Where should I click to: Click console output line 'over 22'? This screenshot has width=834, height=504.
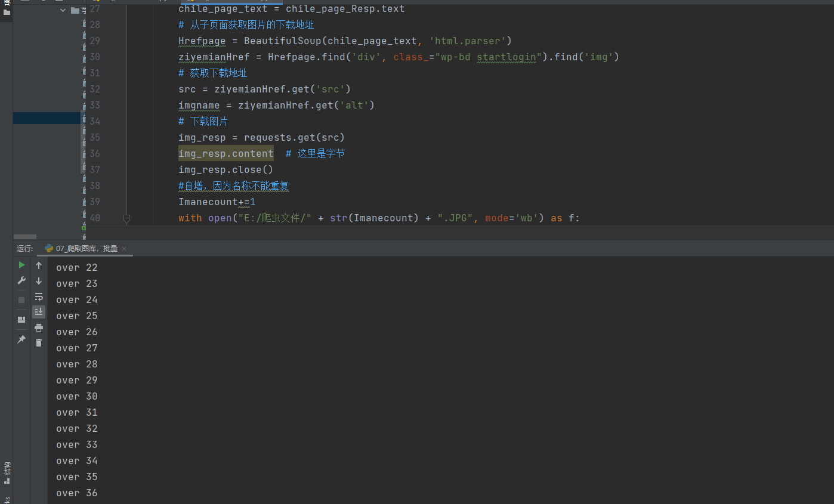tap(77, 268)
